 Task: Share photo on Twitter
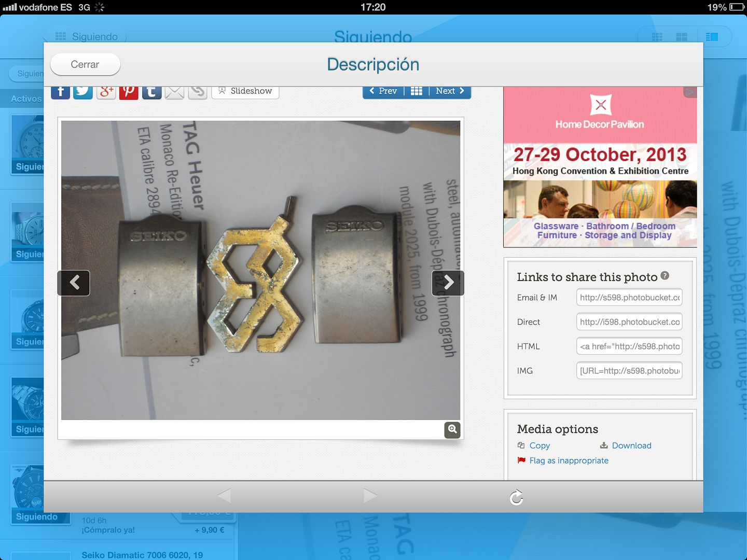(83, 92)
